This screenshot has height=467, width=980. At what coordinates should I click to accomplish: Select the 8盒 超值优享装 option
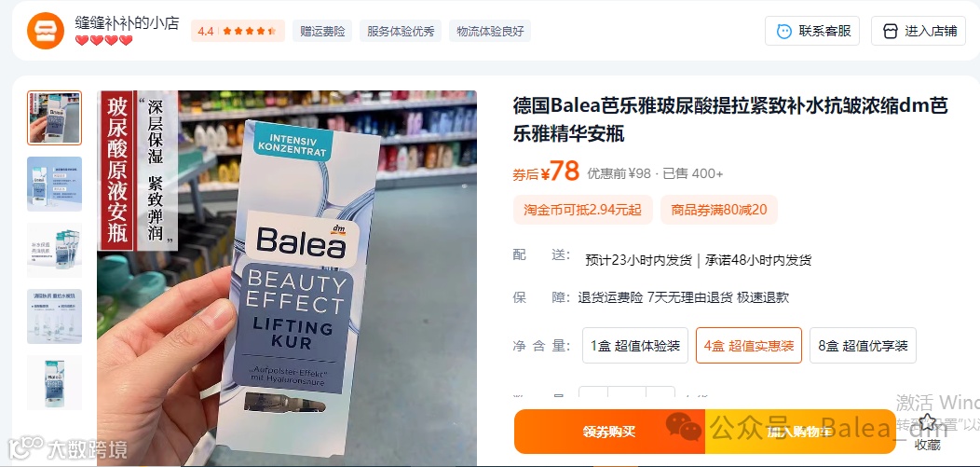(x=863, y=345)
